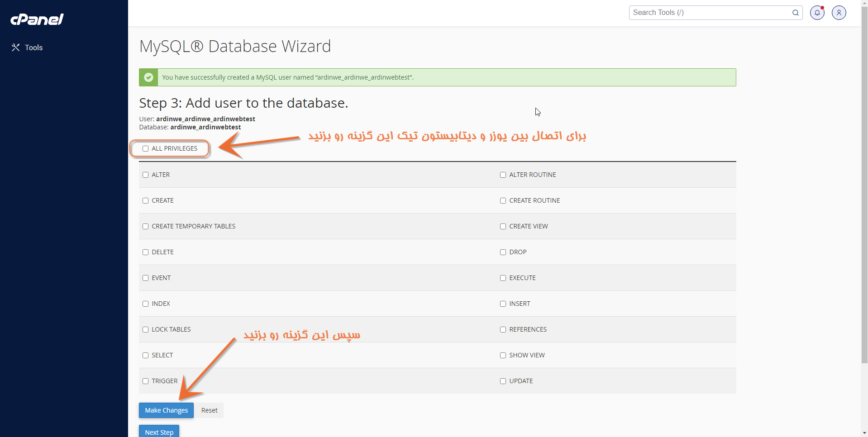This screenshot has width=868, height=437.
Task: Enable the SHOW VIEW checkbox
Action: coord(503,355)
